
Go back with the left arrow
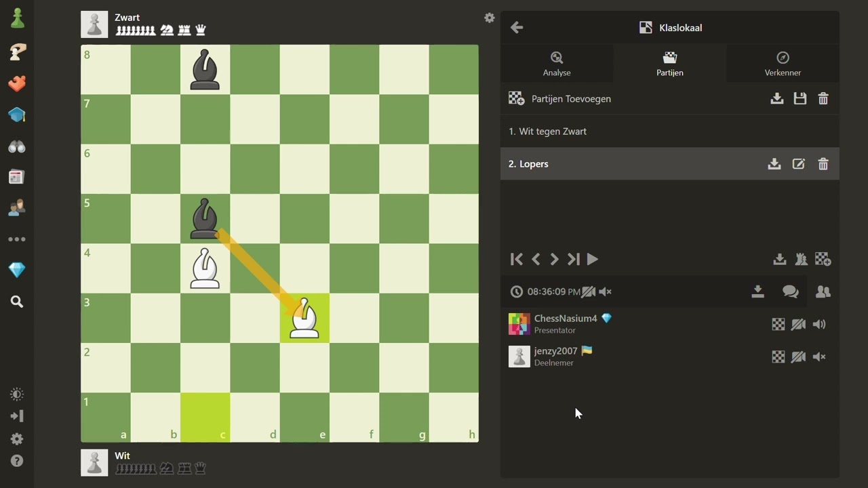[517, 27]
